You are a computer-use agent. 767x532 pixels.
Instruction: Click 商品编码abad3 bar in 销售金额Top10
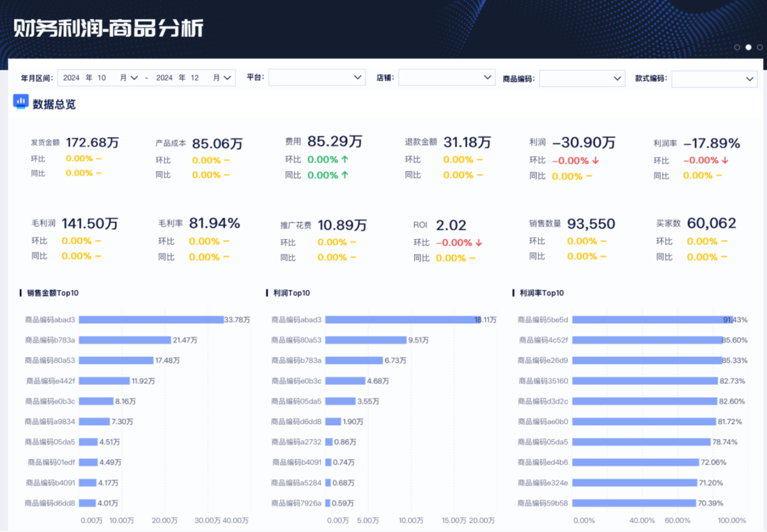tap(151, 319)
